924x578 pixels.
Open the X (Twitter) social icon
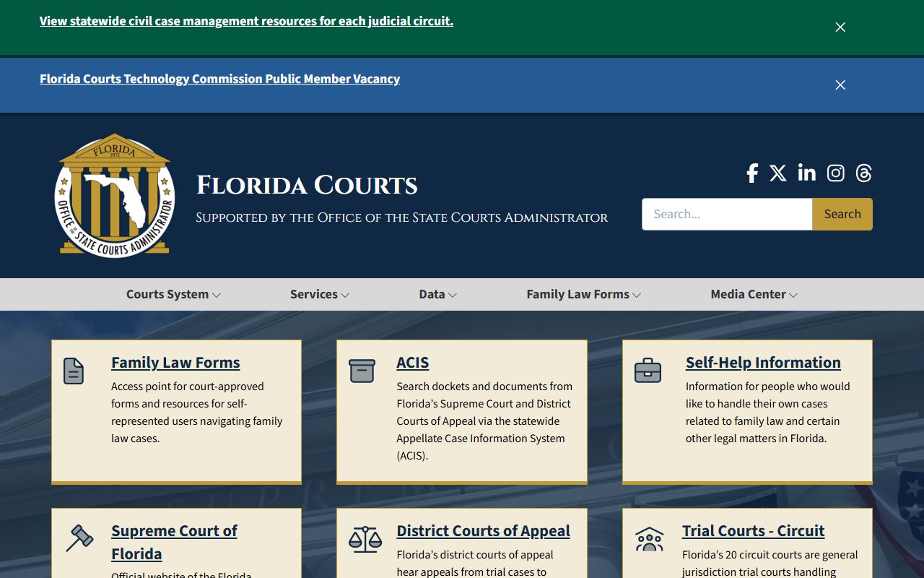pos(777,173)
